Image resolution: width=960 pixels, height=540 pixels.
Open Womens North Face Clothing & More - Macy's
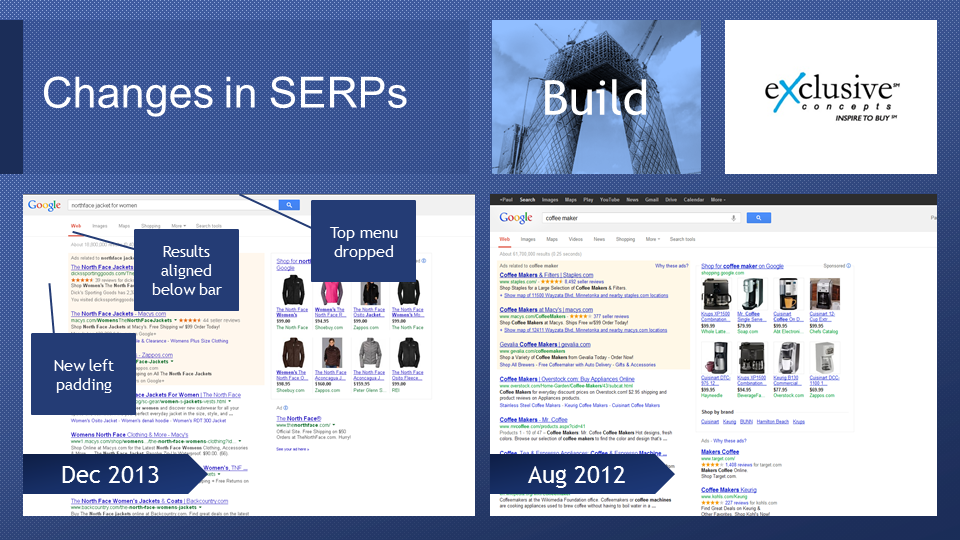(x=129, y=435)
